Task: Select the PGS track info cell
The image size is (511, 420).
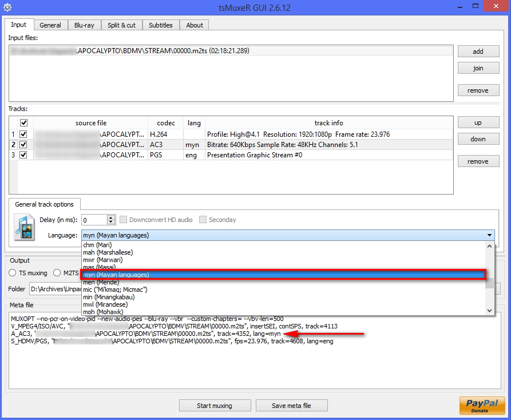Action: (329, 155)
